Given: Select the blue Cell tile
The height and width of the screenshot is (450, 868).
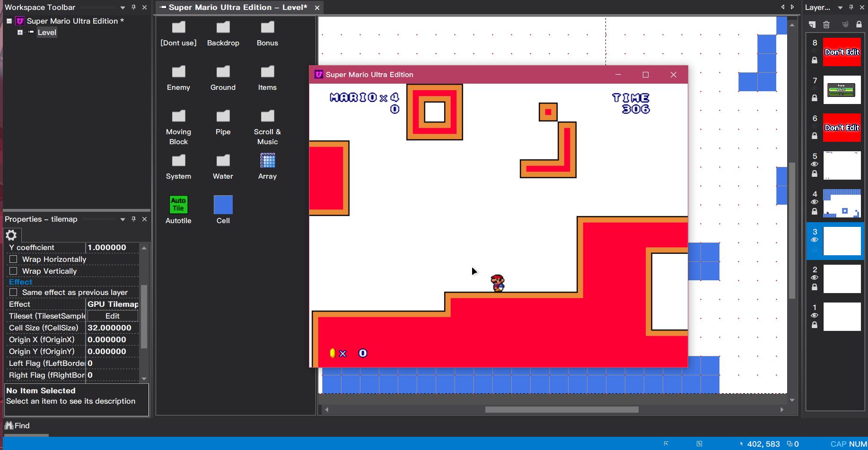Looking at the screenshot, I should click(223, 205).
